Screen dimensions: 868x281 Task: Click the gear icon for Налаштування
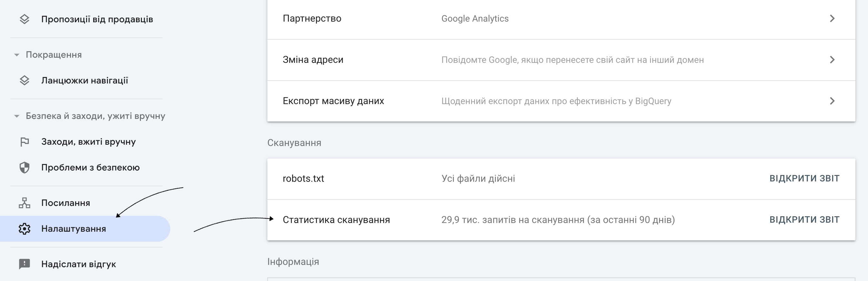click(24, 229)
